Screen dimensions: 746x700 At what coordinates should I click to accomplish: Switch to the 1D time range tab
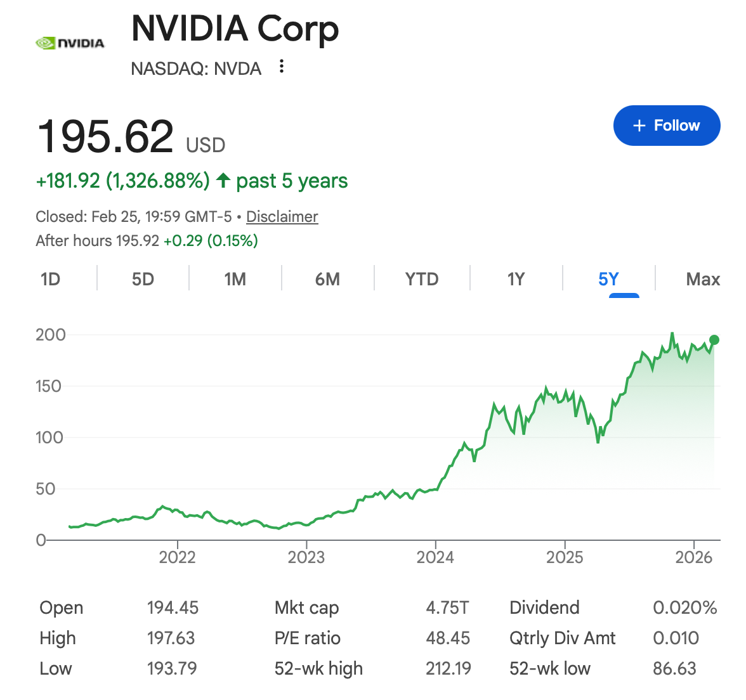click(50, 280)
